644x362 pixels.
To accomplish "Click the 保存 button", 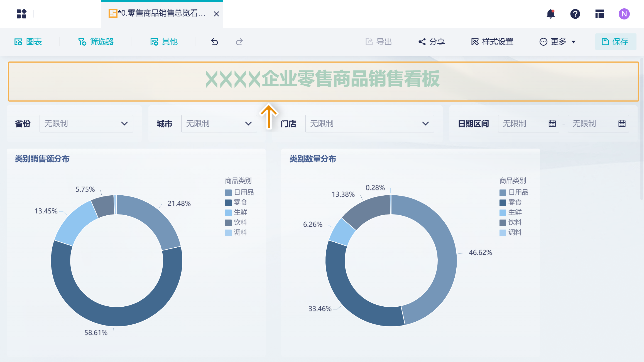I will click(x=615, y=42).
